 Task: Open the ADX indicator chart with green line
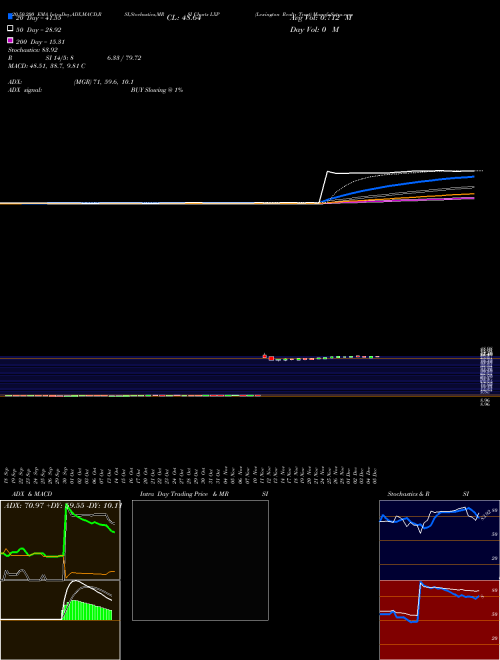(x=60, y=540)
